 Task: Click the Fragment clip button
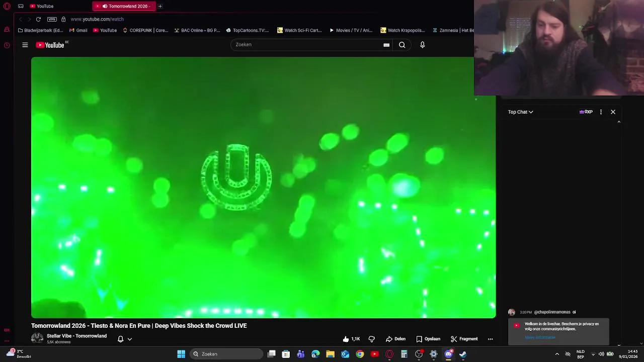click(x=464, y=339)
